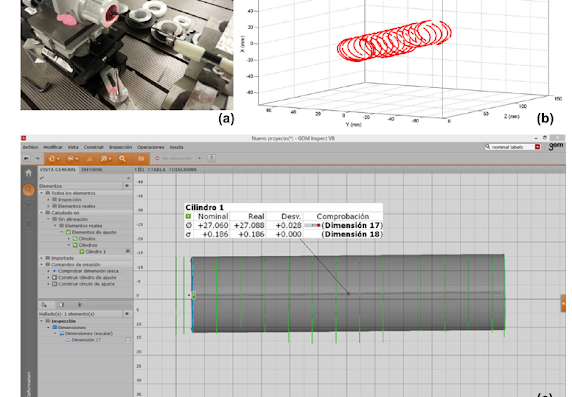
Task: Collapse the Todos los elementos node
Action: 42,193
